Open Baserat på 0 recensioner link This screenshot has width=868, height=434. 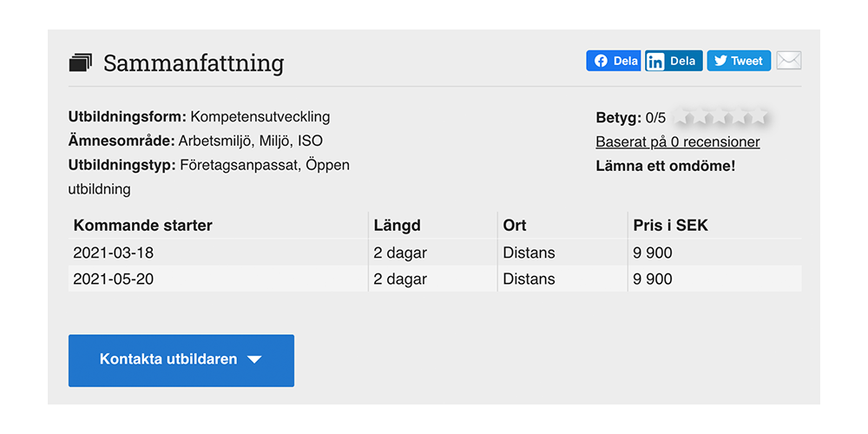click(x=678, y=142)
